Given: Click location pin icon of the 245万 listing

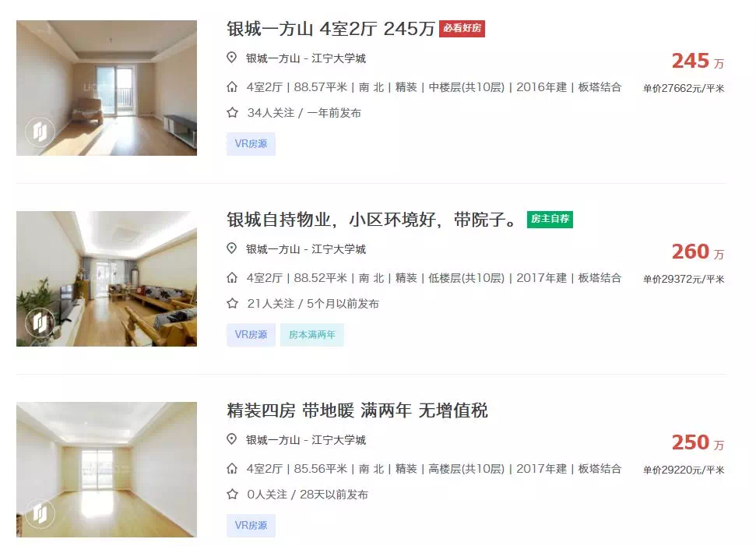Looking at the screenshot, I should coord(232,58).
